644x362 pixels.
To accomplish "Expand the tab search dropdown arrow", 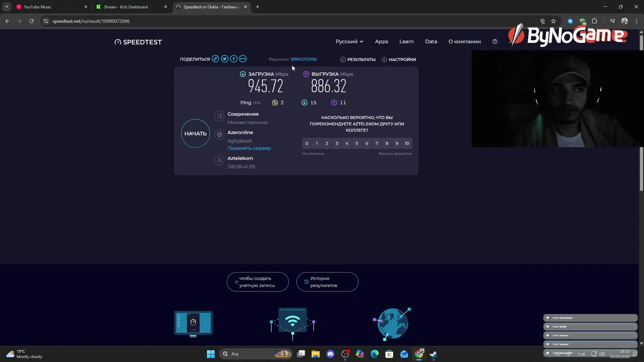I will coord(7,7).
